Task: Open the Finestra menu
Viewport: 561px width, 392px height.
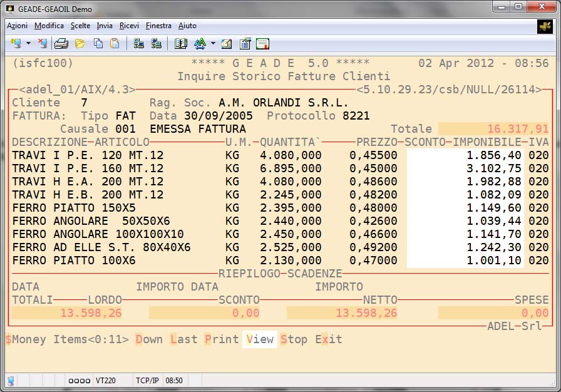Action: pyautogui.click(x=158, y=26)
